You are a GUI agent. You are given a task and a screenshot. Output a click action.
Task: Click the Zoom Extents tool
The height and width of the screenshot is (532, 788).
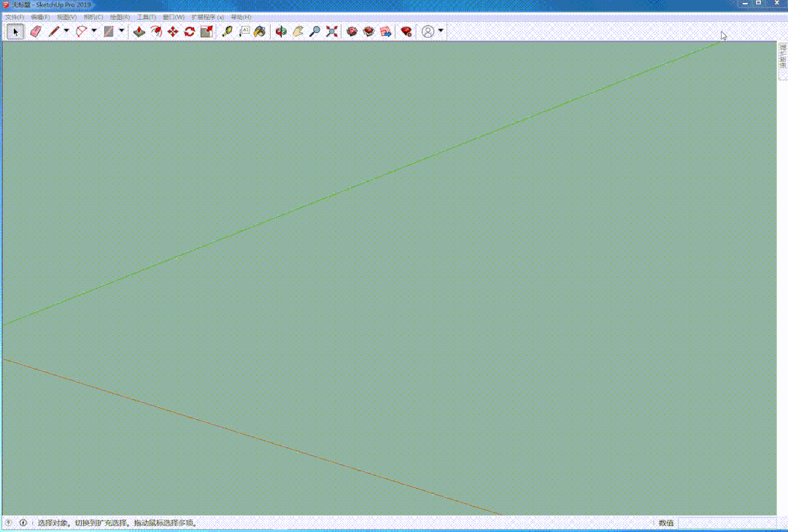pos(332,31)
